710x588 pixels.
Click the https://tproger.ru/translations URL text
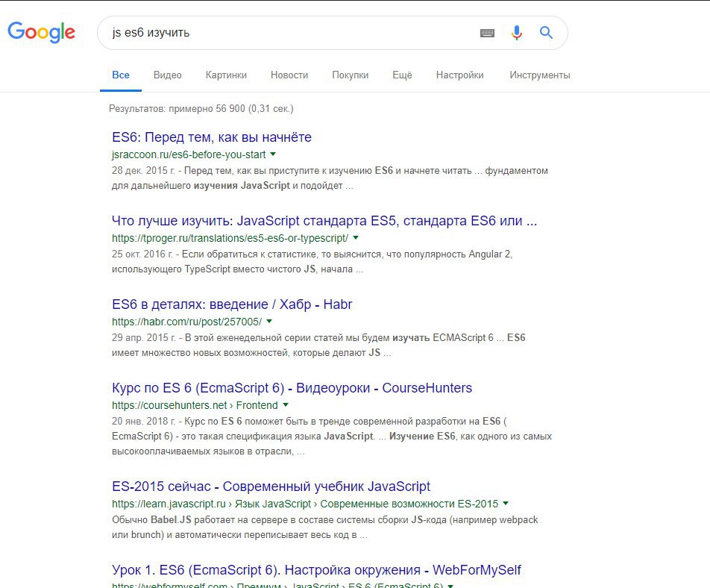(230, 238)
